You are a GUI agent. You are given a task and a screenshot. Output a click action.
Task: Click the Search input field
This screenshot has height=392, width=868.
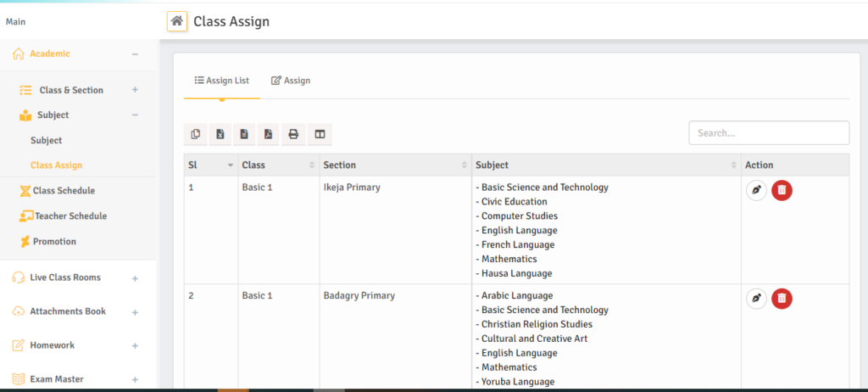[x=769, y=133]
